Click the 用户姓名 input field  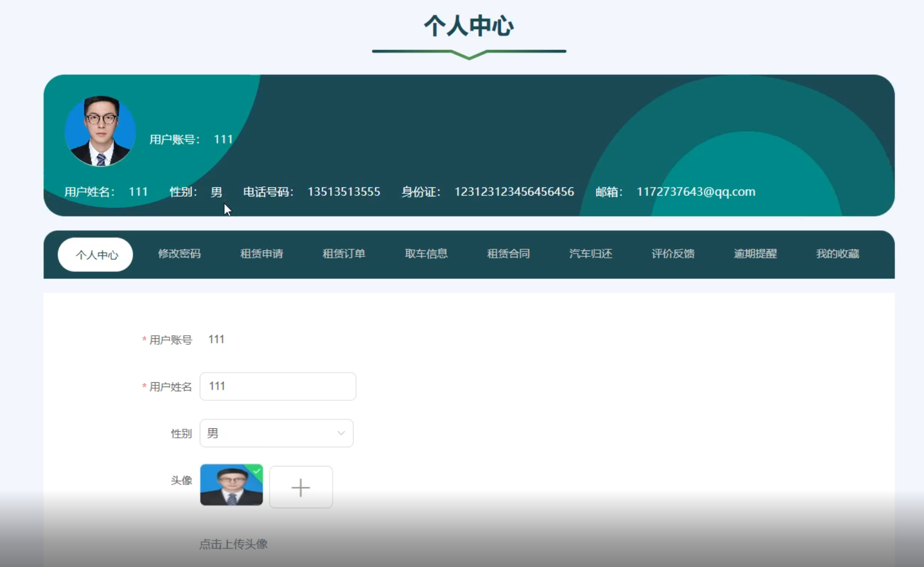coord(278,386)
